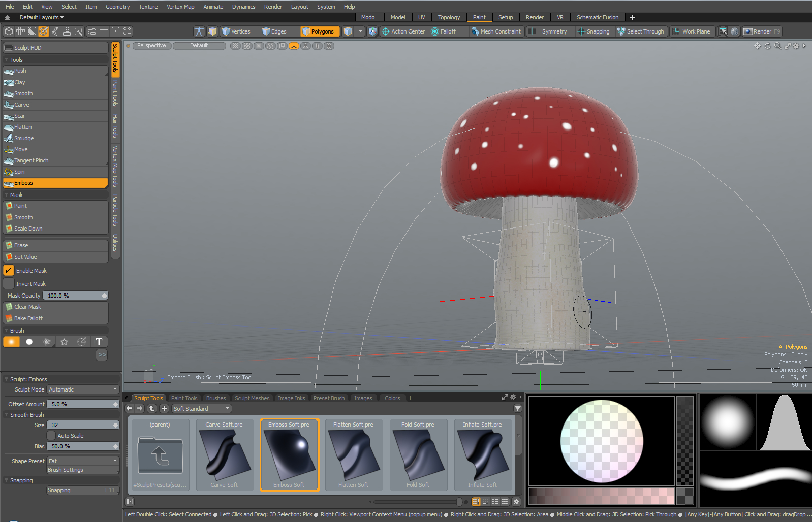Open the Sculpt Mode dropdown
This screenshot has width=812, height=522.
(x=83, y=389)
